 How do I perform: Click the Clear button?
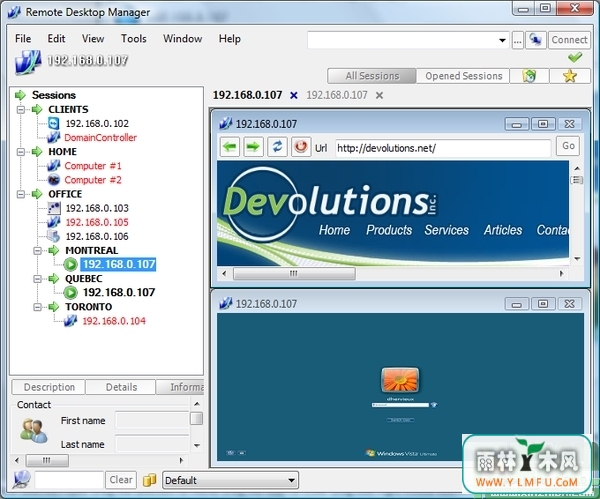(x=121, y=479)
